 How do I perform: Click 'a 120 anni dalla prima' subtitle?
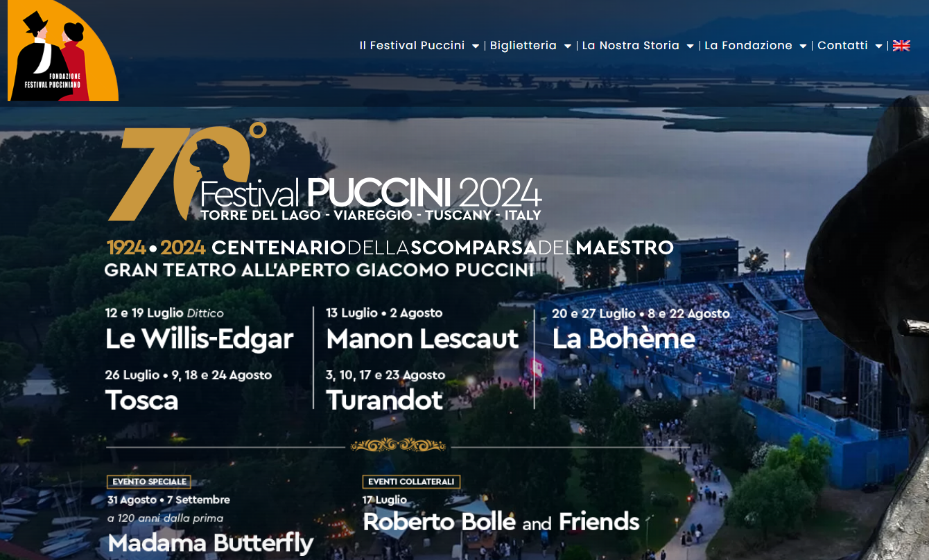click(166, 518)
